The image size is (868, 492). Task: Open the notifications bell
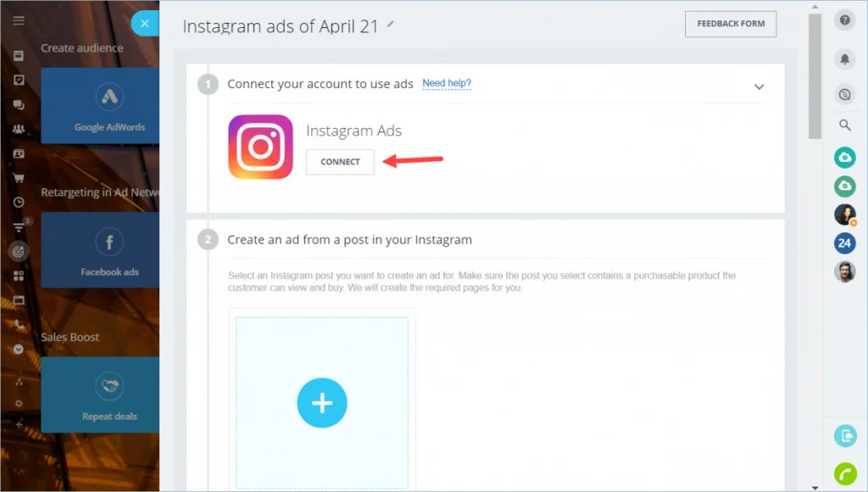pos(845,59)
